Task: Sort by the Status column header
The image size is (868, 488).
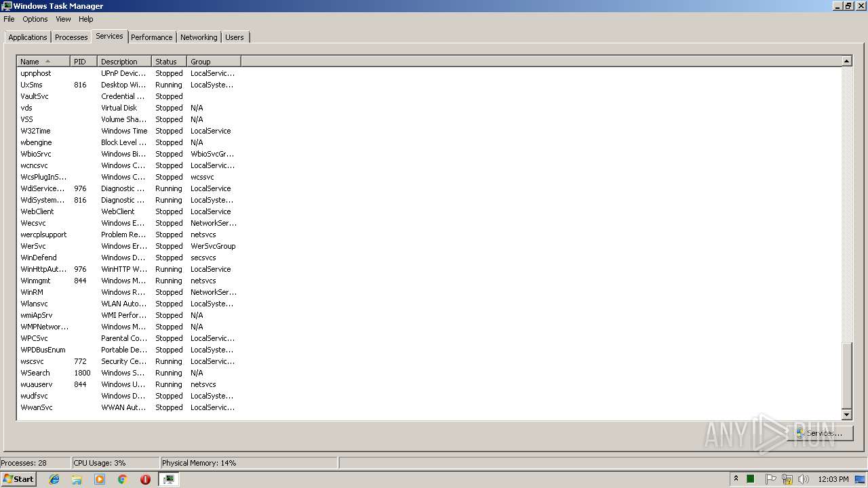Action: [169, 62]
